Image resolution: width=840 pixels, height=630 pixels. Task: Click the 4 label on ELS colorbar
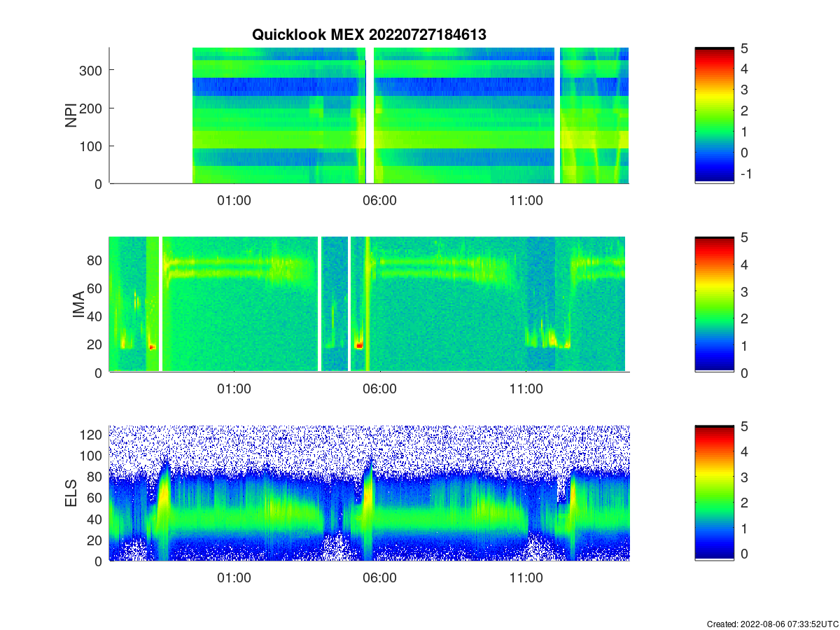click(745, 451)
